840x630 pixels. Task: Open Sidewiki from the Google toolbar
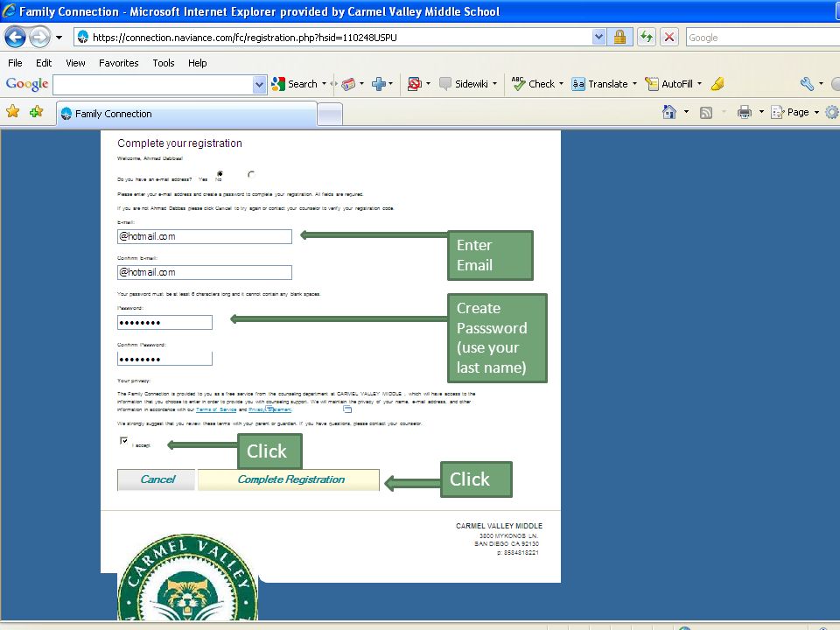point(464,84)
